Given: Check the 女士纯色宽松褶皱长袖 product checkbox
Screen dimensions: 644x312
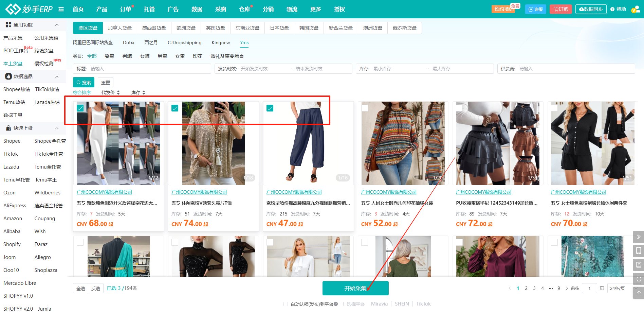Looking at the screenshot, I should (x=554, y=108).
